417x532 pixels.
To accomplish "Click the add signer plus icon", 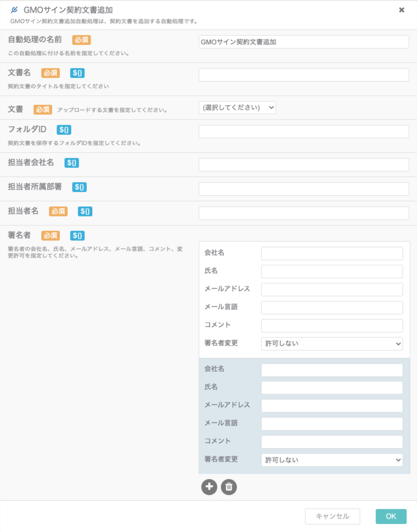I will [209, 487].
